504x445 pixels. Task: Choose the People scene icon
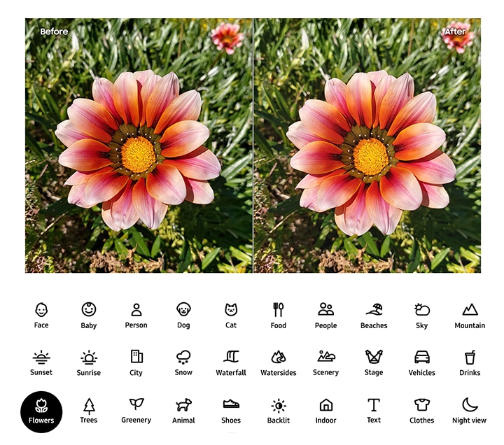point(326,309)
